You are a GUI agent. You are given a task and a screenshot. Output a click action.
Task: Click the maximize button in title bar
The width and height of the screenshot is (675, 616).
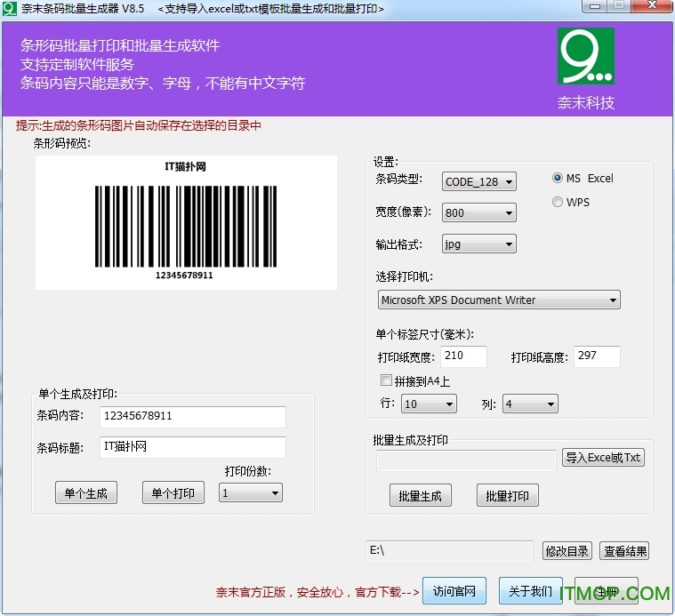(x=619, y=5)
